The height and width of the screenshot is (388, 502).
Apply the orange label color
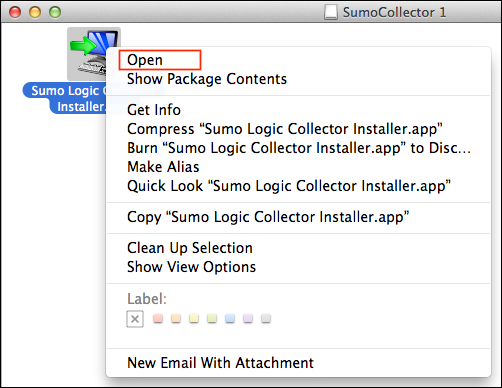click(x=176, y=319)
